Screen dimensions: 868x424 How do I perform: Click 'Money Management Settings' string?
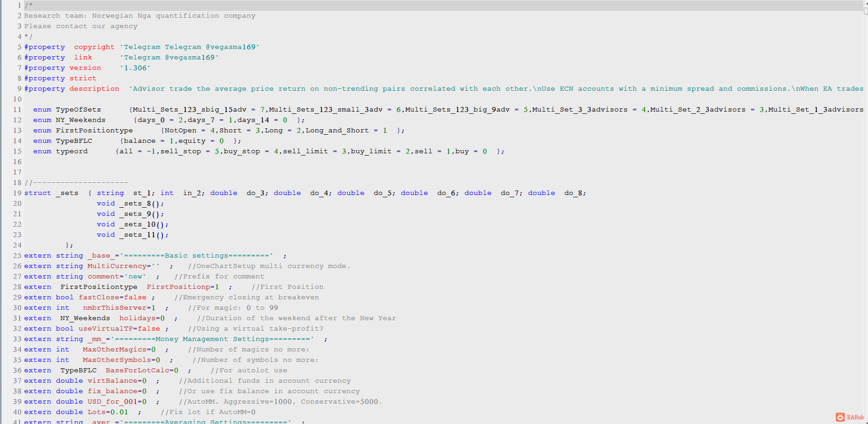click(212, 339)
